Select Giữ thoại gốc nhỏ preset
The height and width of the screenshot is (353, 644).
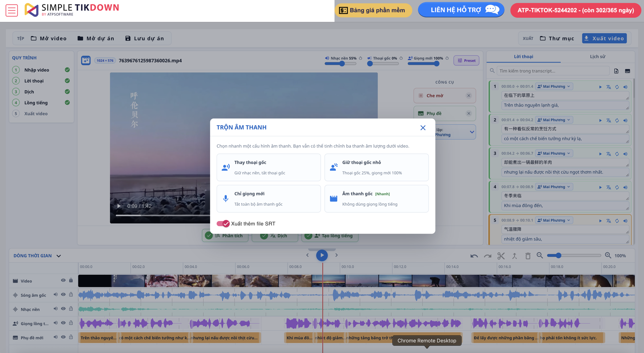[376, 167]
